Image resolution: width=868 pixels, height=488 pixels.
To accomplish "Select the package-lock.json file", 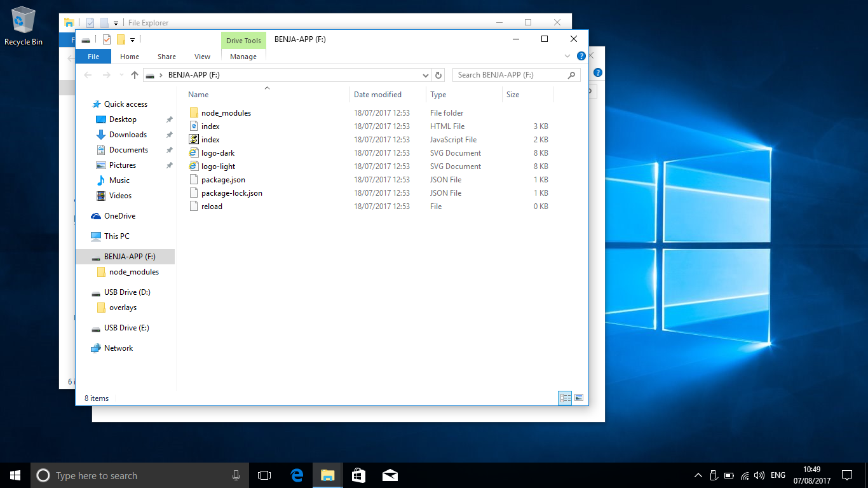I will pos(231,193).
